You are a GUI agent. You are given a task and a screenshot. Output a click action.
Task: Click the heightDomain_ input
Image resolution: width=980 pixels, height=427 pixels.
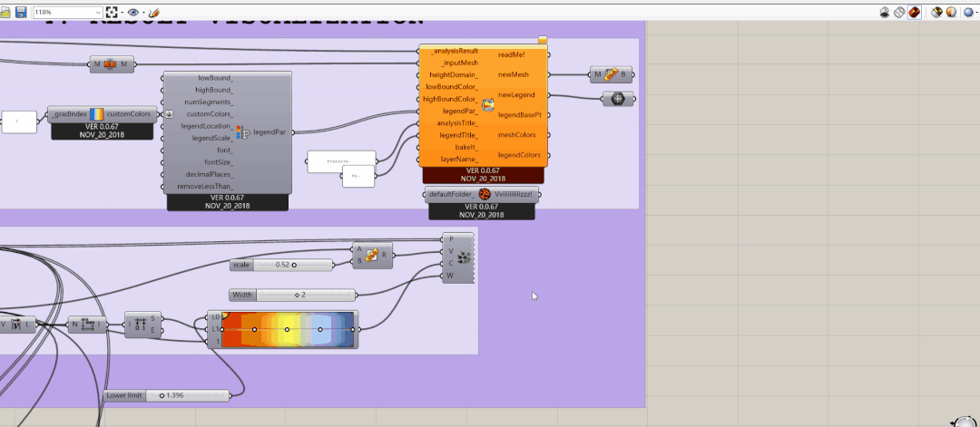[x=454, y=75]
